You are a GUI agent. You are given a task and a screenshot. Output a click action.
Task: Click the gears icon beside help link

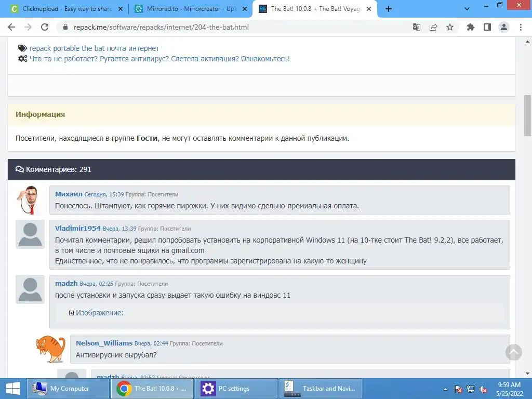[x=22, y=59]
